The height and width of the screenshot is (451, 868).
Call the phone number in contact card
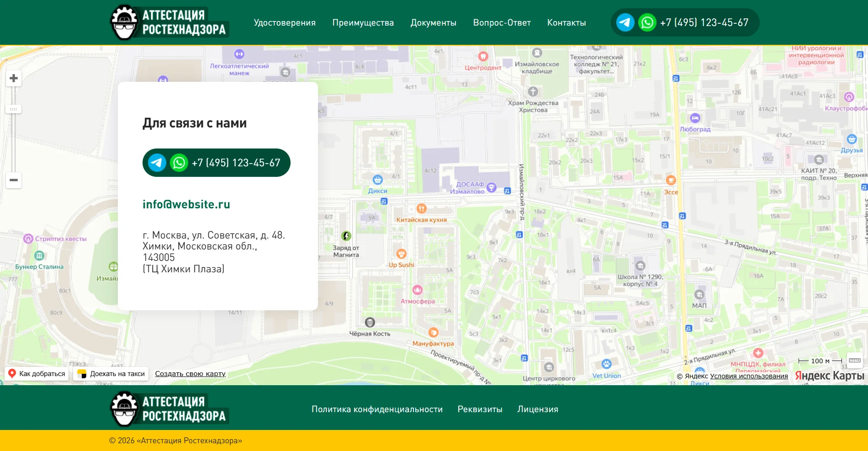(x=236, y=163)
